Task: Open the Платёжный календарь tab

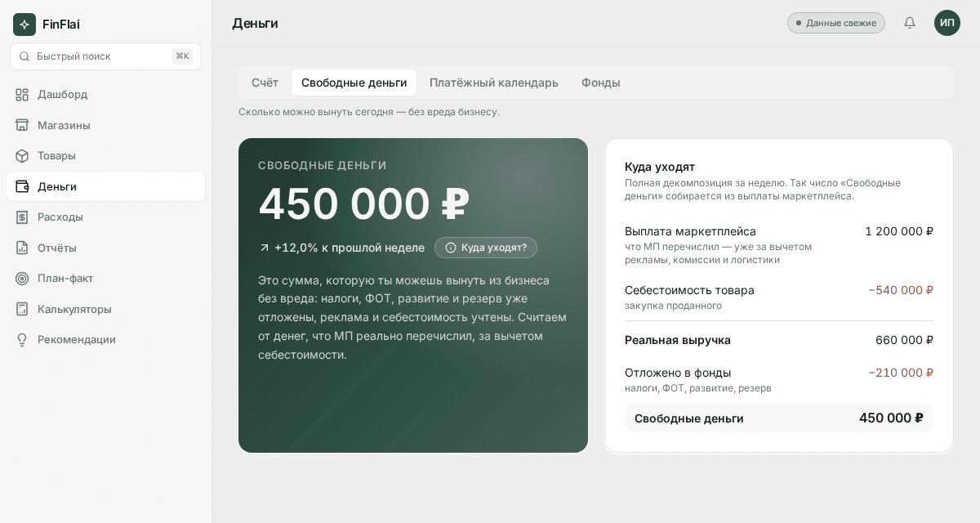Action: pos(494,83)
